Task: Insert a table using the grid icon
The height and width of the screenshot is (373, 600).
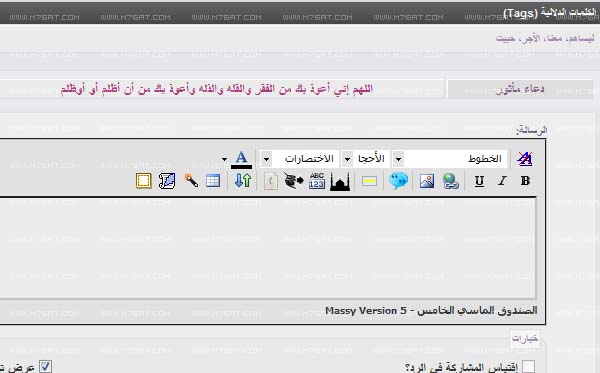Action: (x=213, y=181)
